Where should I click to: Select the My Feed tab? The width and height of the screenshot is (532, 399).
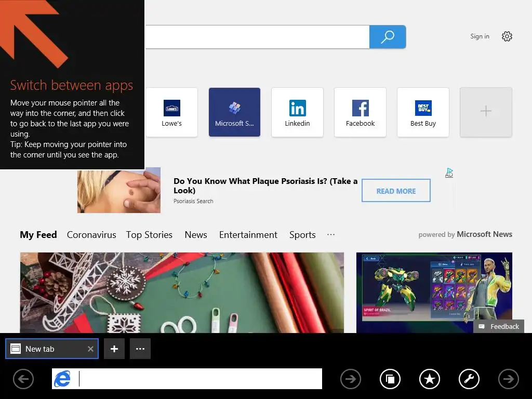pos(38,235)
